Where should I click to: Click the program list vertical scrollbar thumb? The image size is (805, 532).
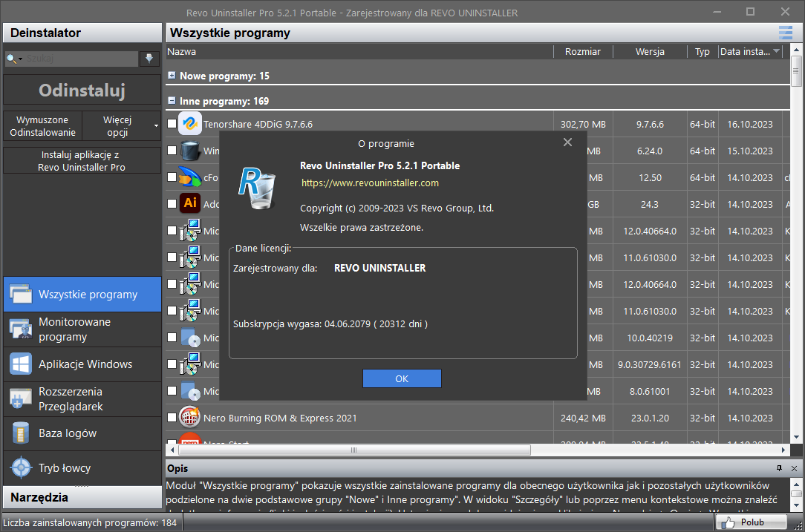[x=796, y=71]
